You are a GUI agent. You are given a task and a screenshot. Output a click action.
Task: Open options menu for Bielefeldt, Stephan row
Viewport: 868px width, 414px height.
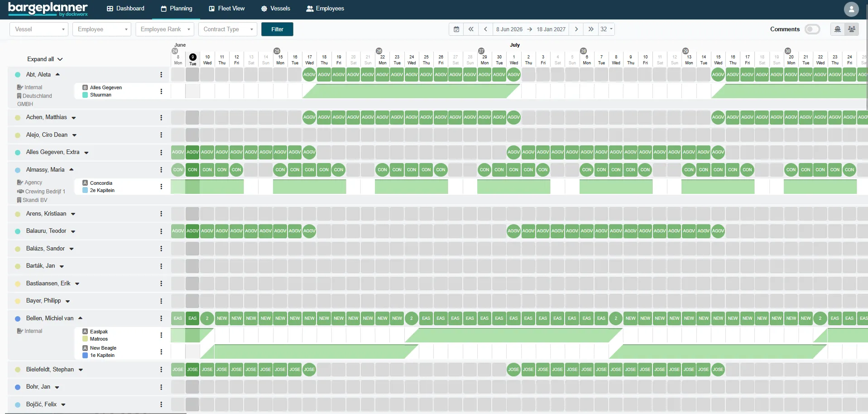tap(161, 370)
